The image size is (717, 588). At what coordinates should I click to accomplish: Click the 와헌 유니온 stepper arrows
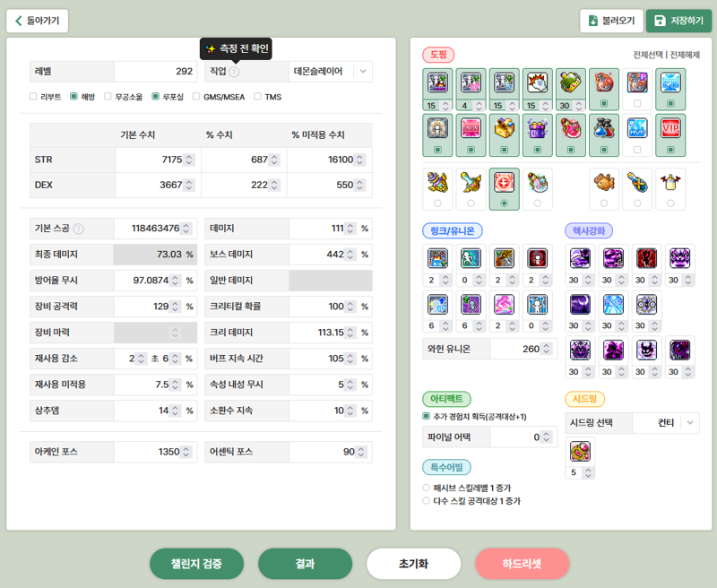tap(546, 349)
